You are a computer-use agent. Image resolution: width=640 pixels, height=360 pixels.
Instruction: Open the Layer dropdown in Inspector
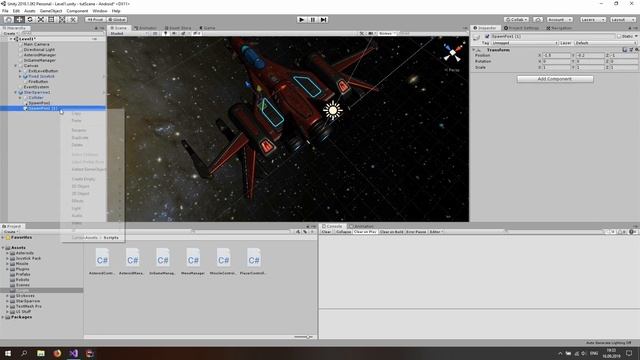(x=606, y=43)
